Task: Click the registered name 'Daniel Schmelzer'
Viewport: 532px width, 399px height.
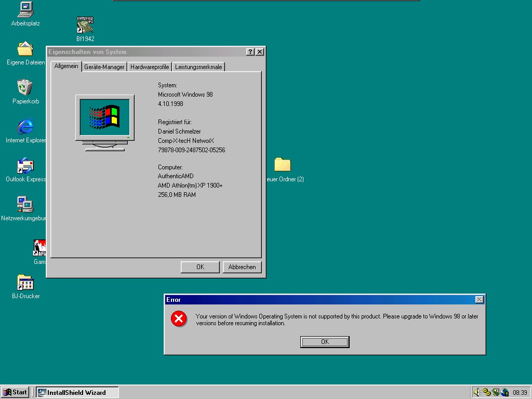Action: [x=179, y=131]
